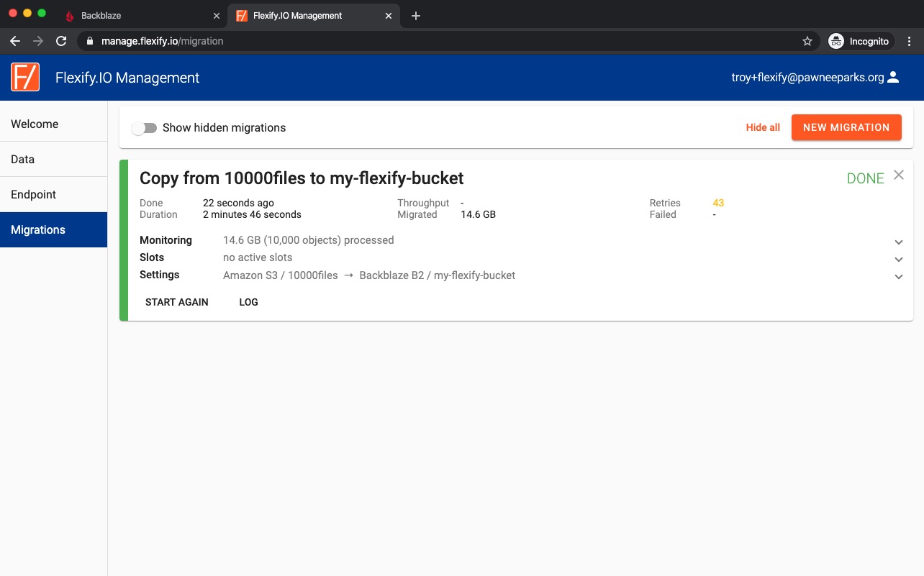Go forward with the browser arrow
Viewport: 924px width, 576px height.
[x=38, y=41]
